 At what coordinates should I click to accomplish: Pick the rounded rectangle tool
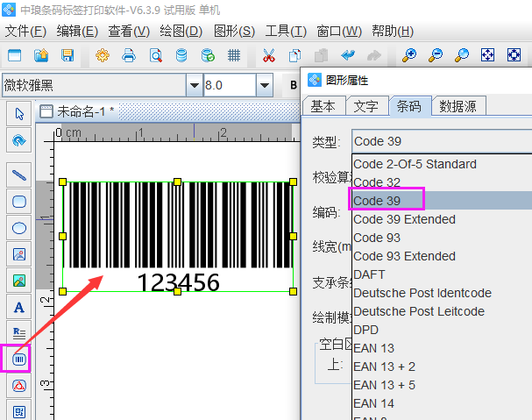tap(19, 201)
